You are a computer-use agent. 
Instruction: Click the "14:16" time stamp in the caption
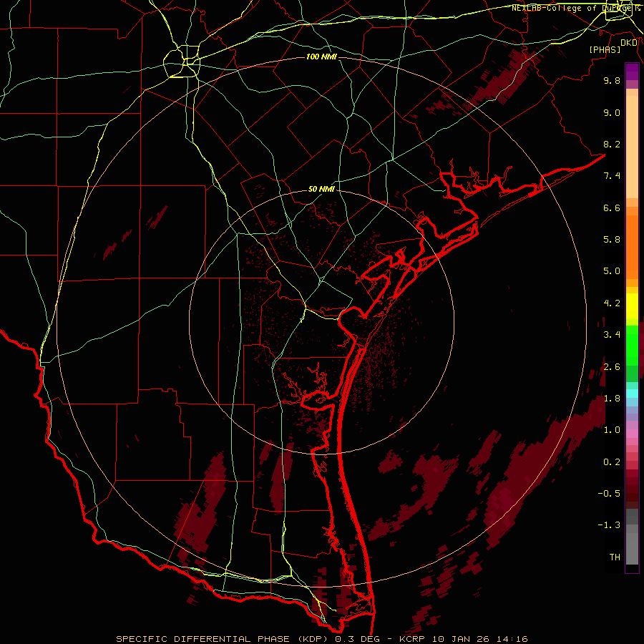click(513, 639)
